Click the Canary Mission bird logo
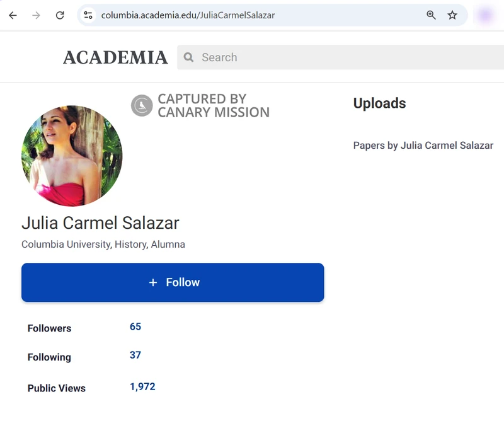This screenshot has width=504, height=421. (x=142, y=106)
